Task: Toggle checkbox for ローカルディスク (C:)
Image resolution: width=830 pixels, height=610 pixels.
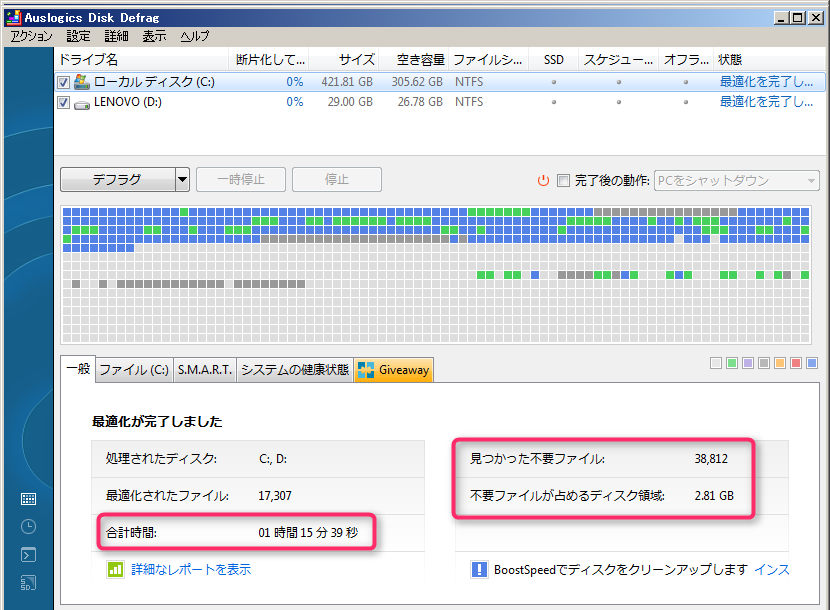Action: click(x=64, y=83)
